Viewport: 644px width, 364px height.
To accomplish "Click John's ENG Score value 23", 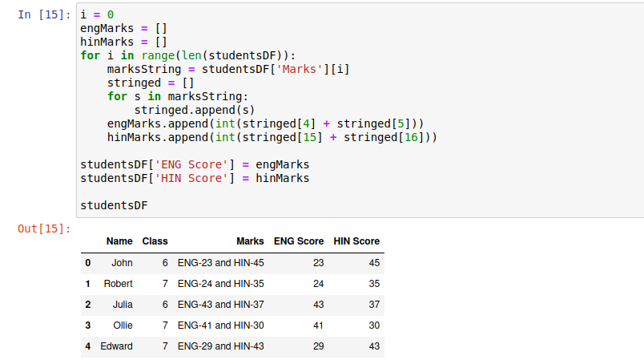I will click(318, 263).
